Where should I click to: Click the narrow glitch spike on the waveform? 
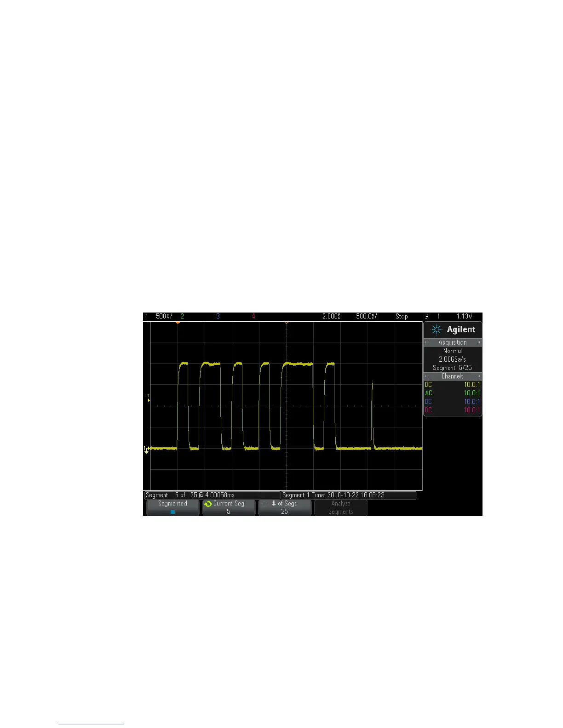click(x=372, y=414)
